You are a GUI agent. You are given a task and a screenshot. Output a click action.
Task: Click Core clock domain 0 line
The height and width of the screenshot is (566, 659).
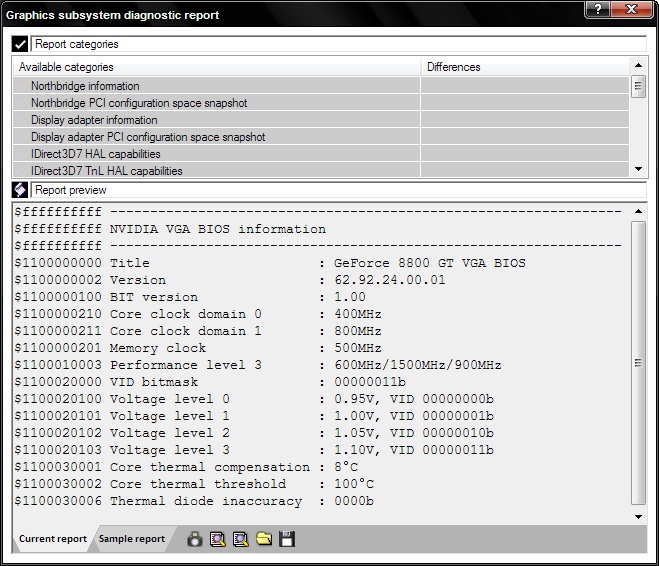[198, 314]
